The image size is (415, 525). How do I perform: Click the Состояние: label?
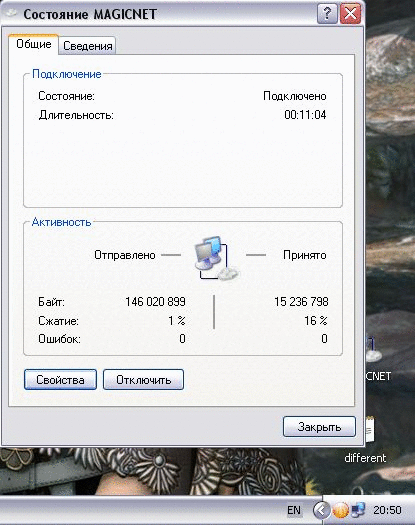tap(66, 96)
